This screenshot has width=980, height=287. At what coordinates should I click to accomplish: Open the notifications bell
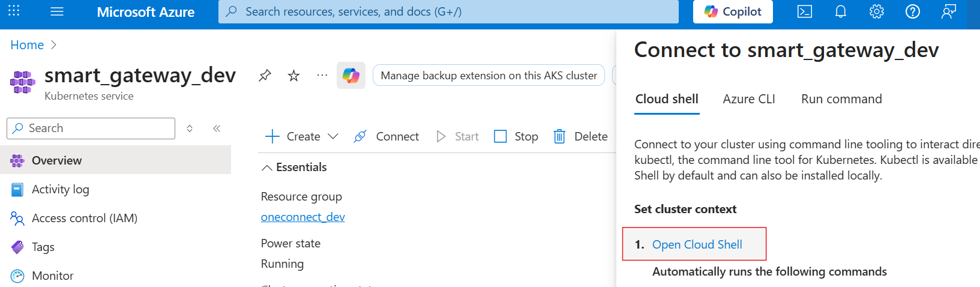[841, 12]
